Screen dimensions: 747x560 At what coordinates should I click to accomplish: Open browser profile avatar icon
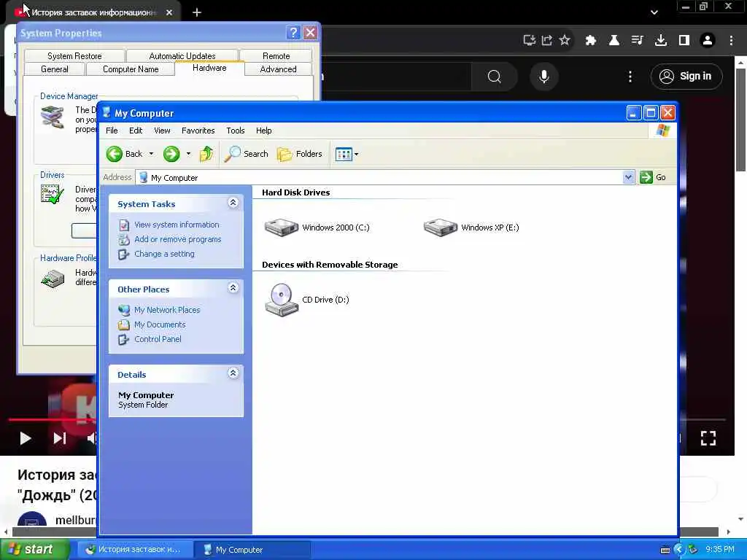click(708, 40)
